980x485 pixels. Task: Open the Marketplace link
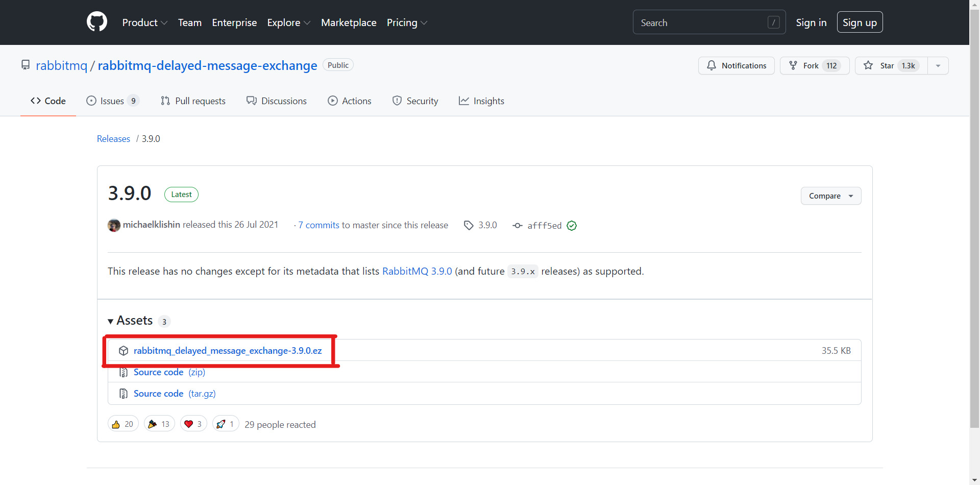tap(349, 22)
